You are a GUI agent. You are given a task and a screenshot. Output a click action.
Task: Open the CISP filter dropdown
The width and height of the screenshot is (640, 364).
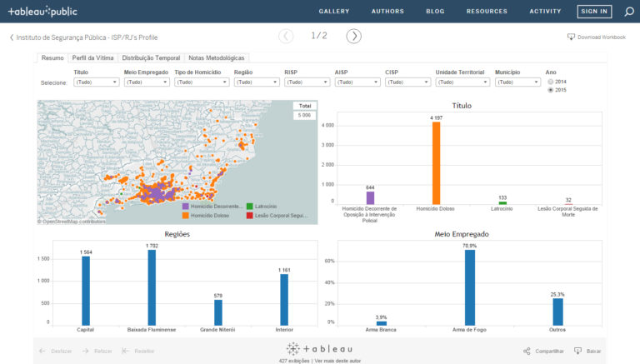click(407, 82)
